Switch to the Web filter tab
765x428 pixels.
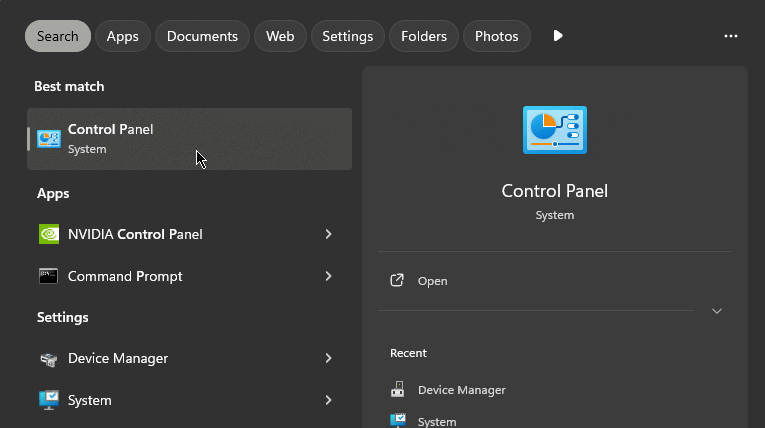tap(280, 36)
